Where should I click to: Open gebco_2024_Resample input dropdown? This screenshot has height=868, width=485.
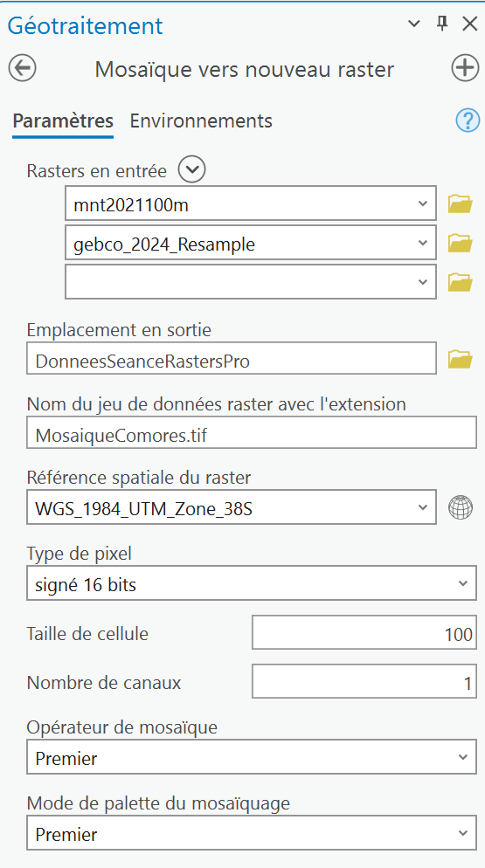click(x=423, y=243)
